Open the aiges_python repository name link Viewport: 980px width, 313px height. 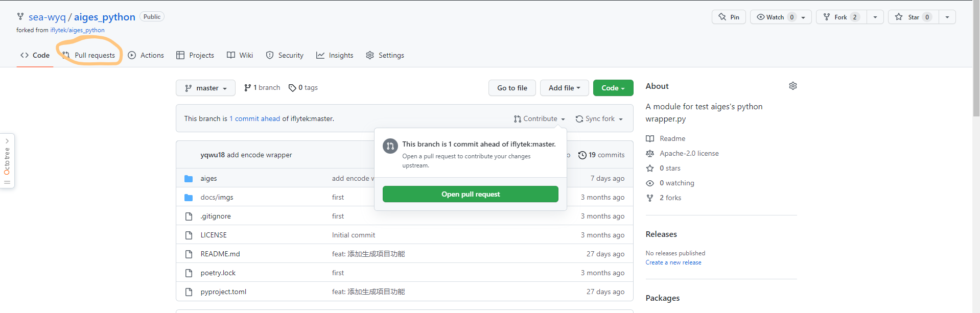pos(105,17)
